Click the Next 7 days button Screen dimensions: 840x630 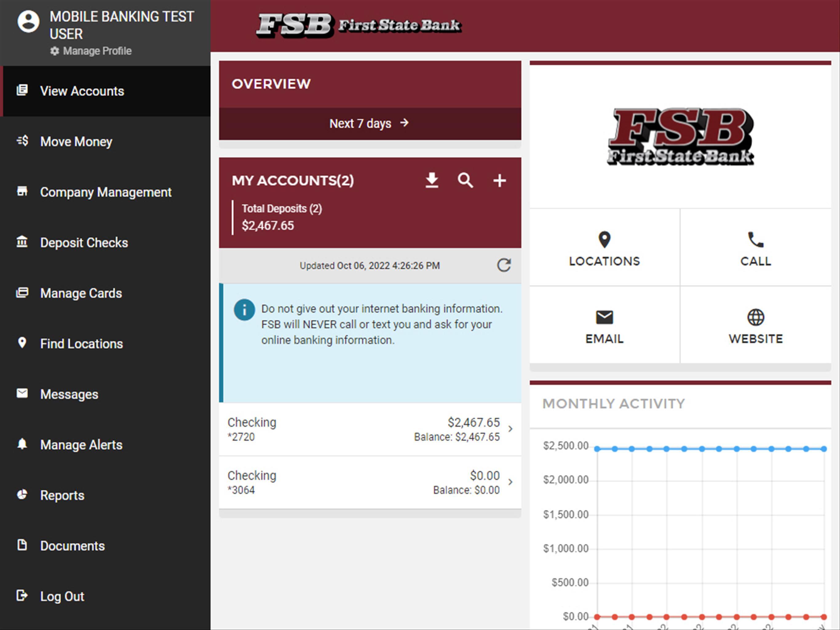coord(370,123)
